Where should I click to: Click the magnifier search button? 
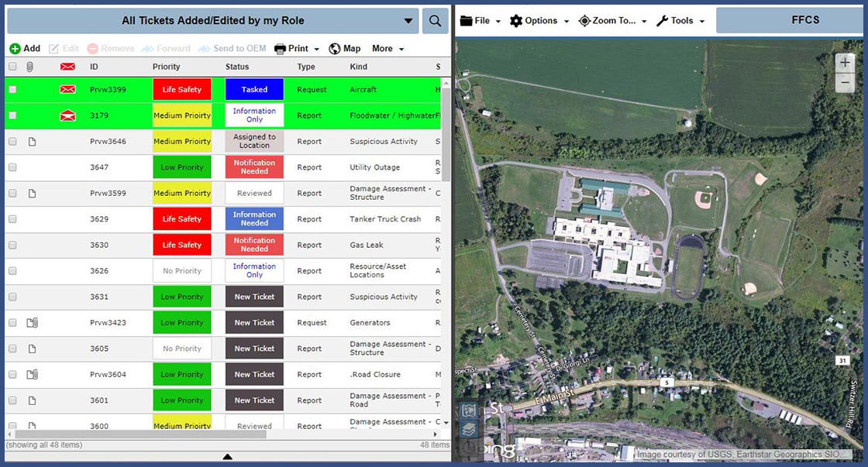(436, 21)
